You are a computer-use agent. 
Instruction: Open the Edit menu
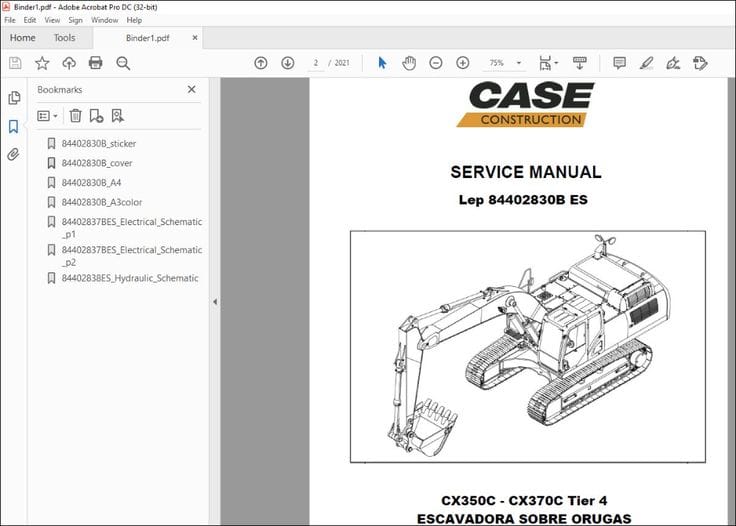(30, 20)
